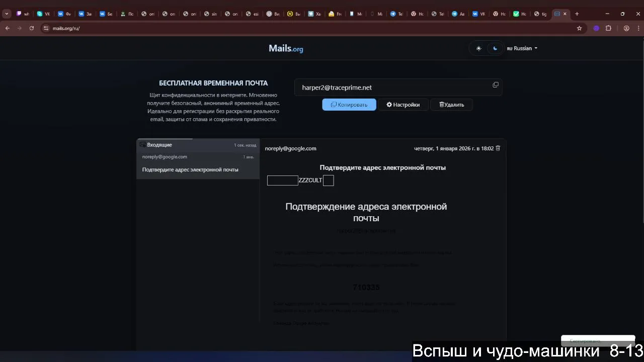Switch to the 'Fre' tab
This screenshot has width=644, height=362.
coord(335,14)
